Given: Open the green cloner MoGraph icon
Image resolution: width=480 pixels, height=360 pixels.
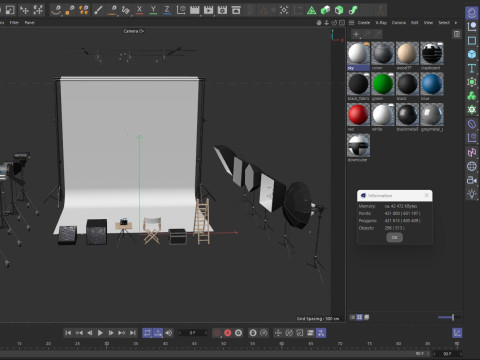Looking at the screenshot, I should (x=472, y=96).
